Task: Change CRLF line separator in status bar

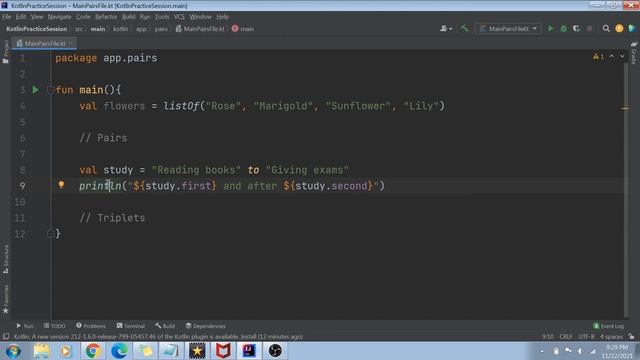Action: click(566, 336)
